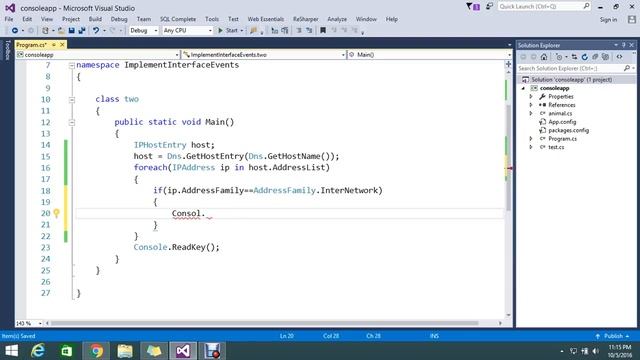
Task: Click the Publish button in status bar
Action: coord(612,336)
